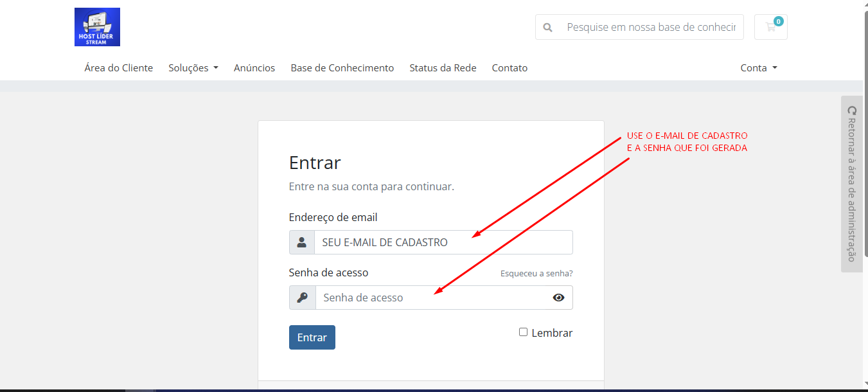Check Status da Rede page

pyautogui.click(x=443, y=68)
